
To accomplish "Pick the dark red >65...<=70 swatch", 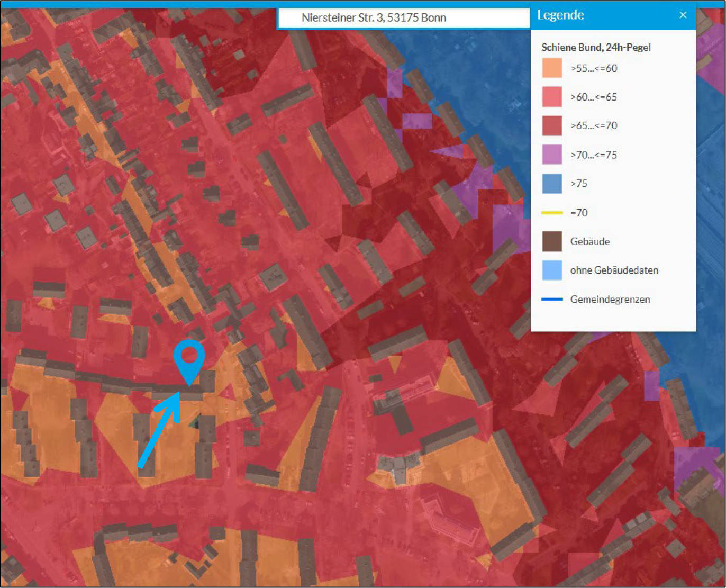I will tap(552, 126).
